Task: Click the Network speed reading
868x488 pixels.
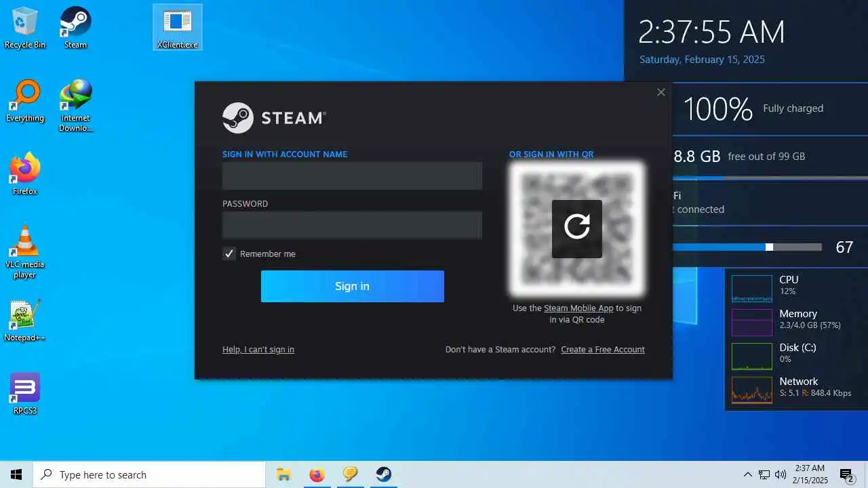Action: coord(815,393)
